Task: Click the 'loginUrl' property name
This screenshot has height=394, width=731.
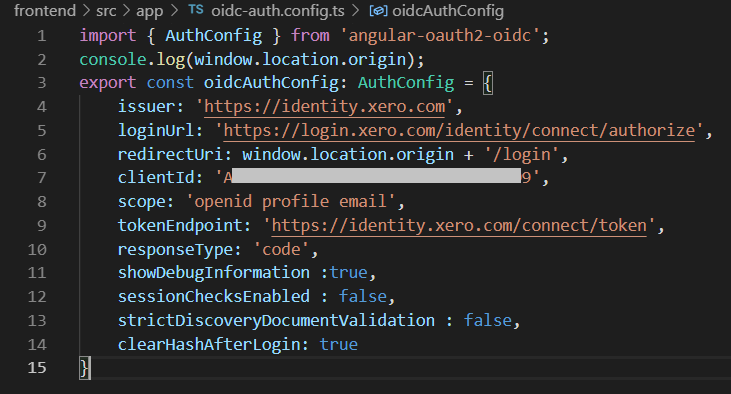Action: pos(156,130)
